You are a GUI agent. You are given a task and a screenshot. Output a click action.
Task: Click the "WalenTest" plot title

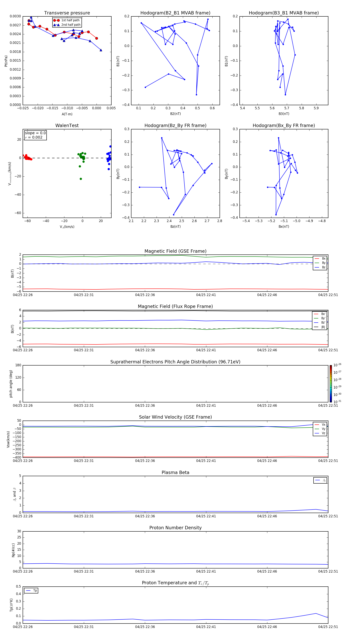tap(67, 125)
